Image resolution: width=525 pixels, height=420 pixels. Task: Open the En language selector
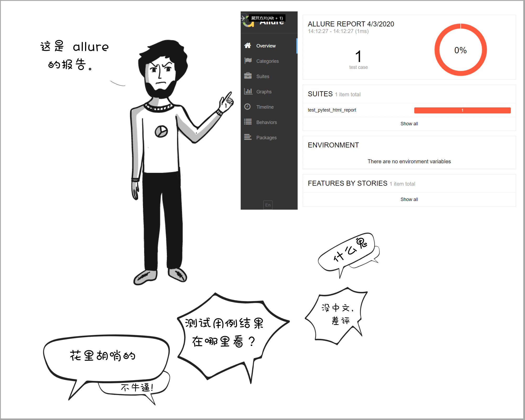pyautogui.click(x=268, y=205)
